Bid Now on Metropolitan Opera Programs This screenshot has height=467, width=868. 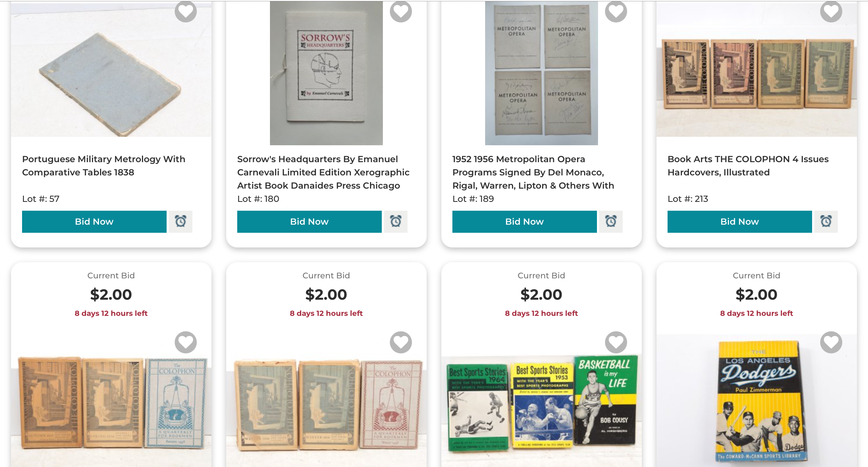click(524, 222)
